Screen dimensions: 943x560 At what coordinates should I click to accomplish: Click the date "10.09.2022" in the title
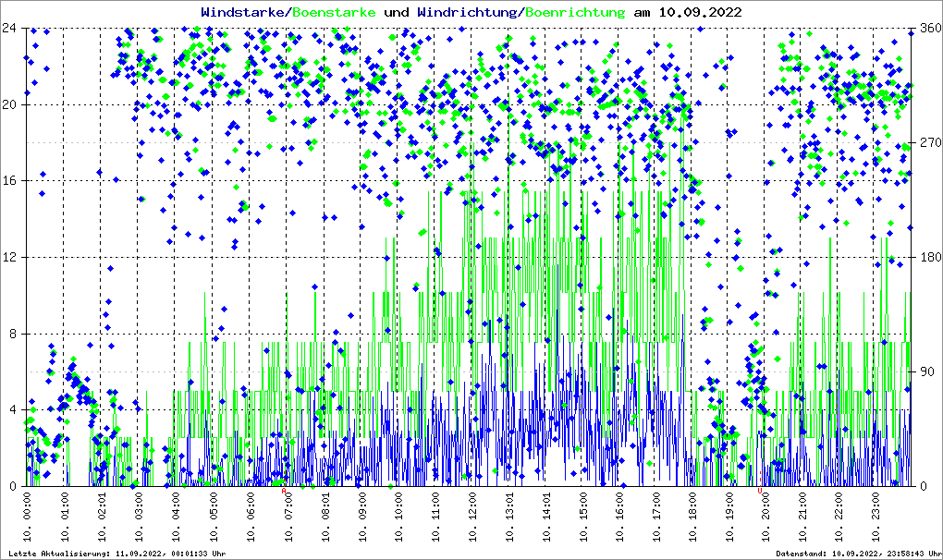[x=699, y=12]
